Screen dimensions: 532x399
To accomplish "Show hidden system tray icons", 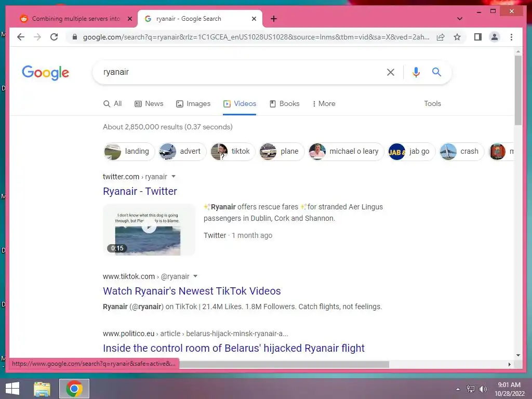I will [x=458, y=389].
